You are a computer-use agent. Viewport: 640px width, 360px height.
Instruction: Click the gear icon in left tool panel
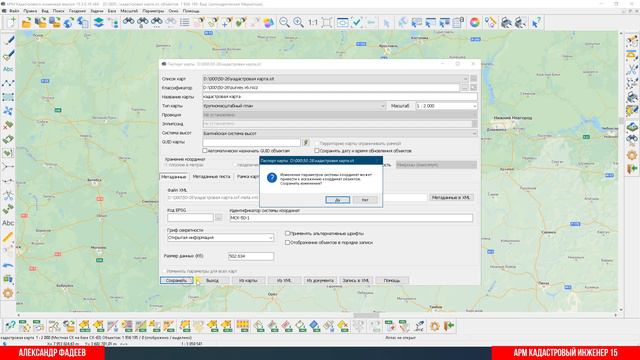(8, 293)
